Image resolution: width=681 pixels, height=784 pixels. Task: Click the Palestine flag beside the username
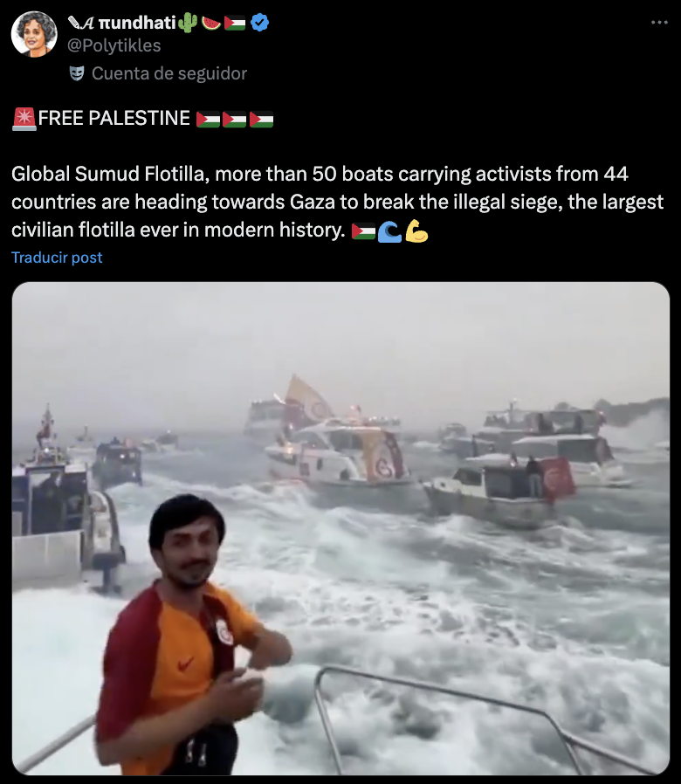(235, 23)
